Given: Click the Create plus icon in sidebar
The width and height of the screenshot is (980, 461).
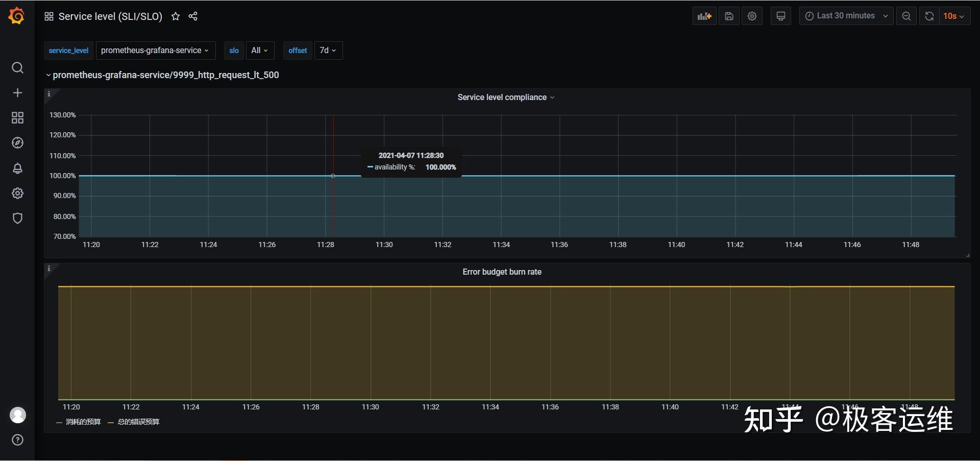Looking at the screenshot, I should tap(17, 93).
